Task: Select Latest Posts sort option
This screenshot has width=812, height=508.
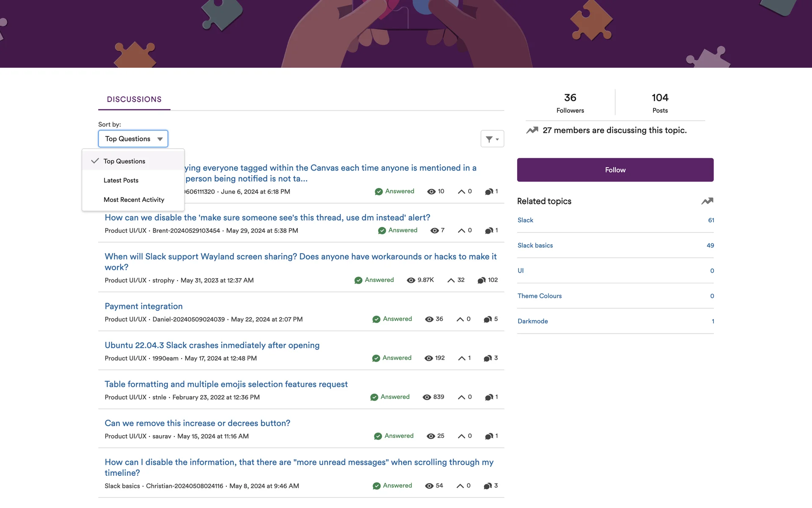Action: [x=121, y=180]
